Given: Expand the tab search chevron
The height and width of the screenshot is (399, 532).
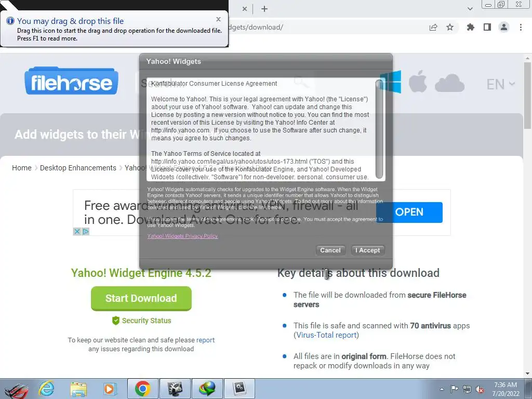Looking at the screenshot, I should tap(470, 9).
